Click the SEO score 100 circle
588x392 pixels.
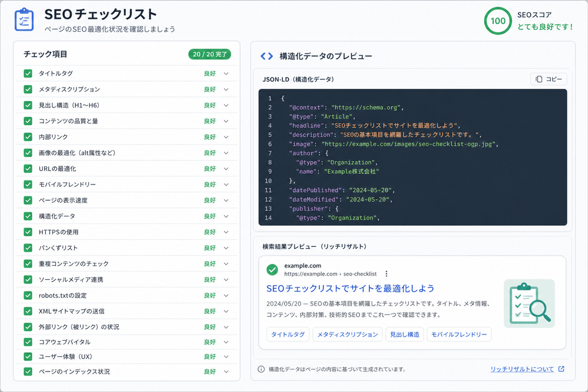coord(497,21)
